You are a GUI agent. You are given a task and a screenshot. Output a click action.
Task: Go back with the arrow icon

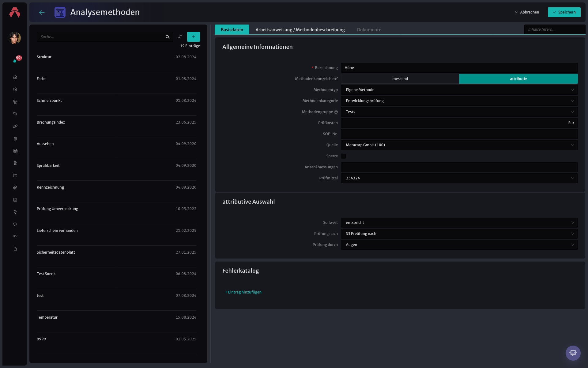(x=42, y=12)
